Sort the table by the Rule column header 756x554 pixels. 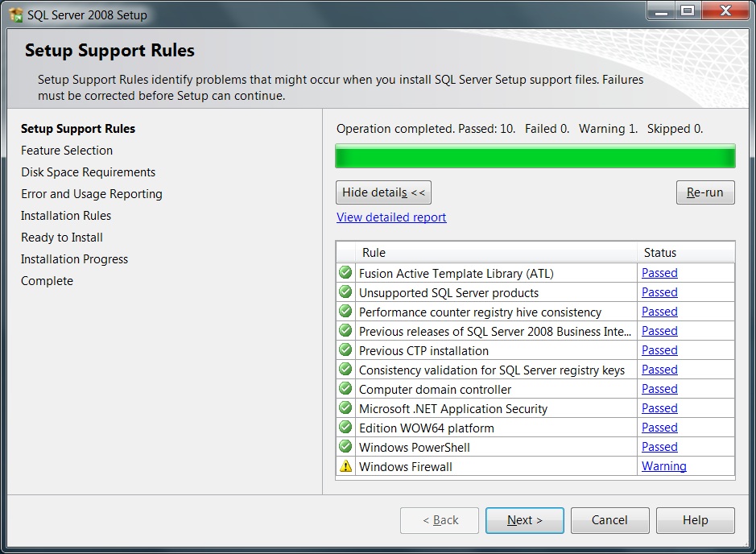(x=486, y=253)
